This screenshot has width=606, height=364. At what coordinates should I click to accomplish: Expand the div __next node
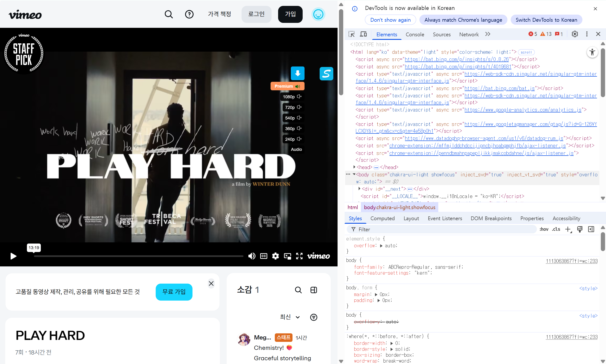(x=359, y=189)
